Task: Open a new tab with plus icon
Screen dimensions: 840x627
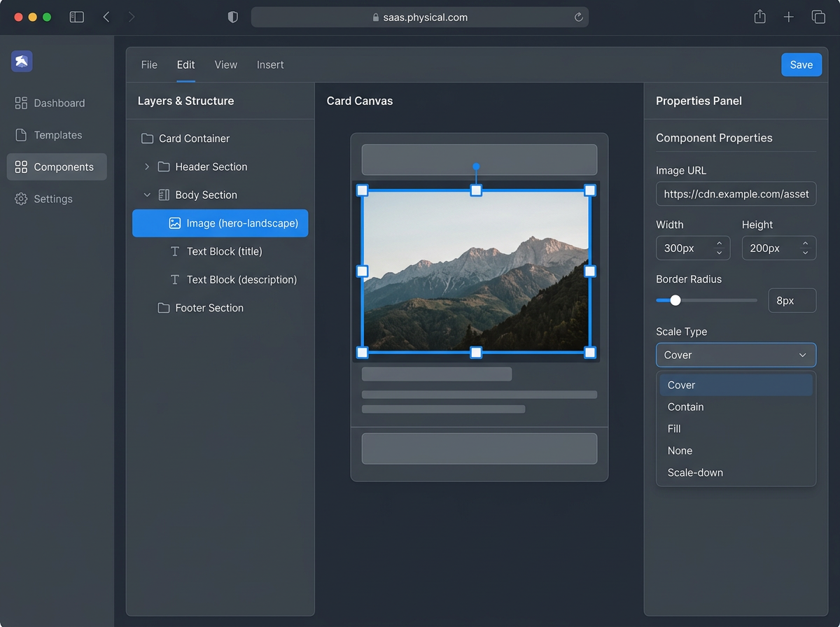Action: [789, 17]
